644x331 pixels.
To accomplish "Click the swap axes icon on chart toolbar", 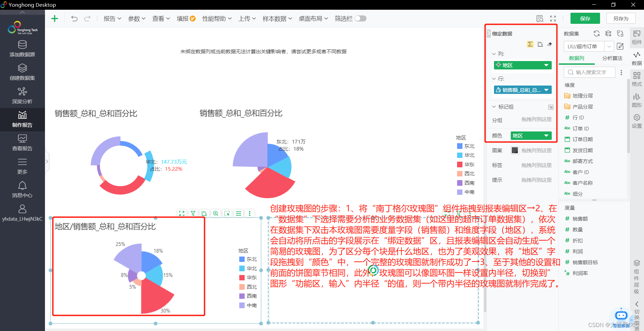I will click(204, 213).
